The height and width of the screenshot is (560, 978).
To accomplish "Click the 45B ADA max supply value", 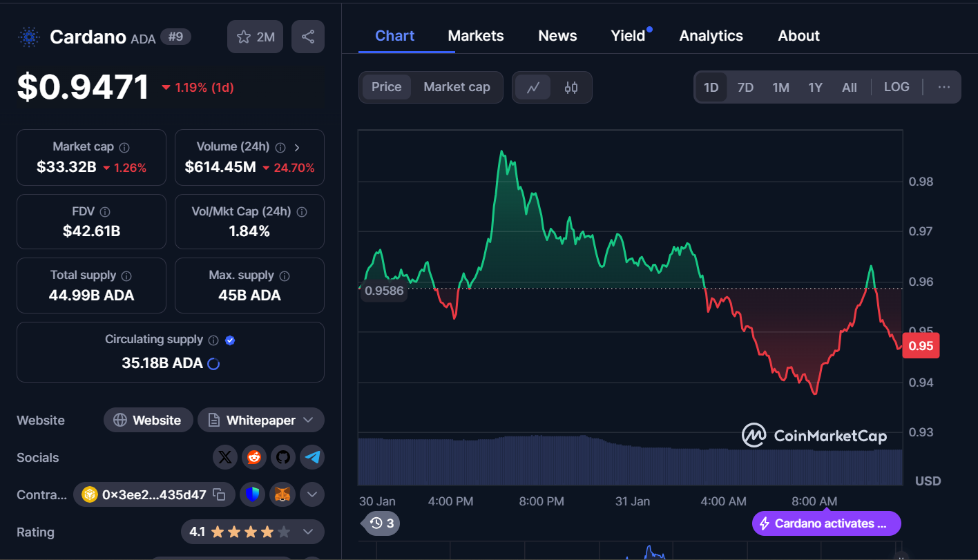I will [249, 296].
